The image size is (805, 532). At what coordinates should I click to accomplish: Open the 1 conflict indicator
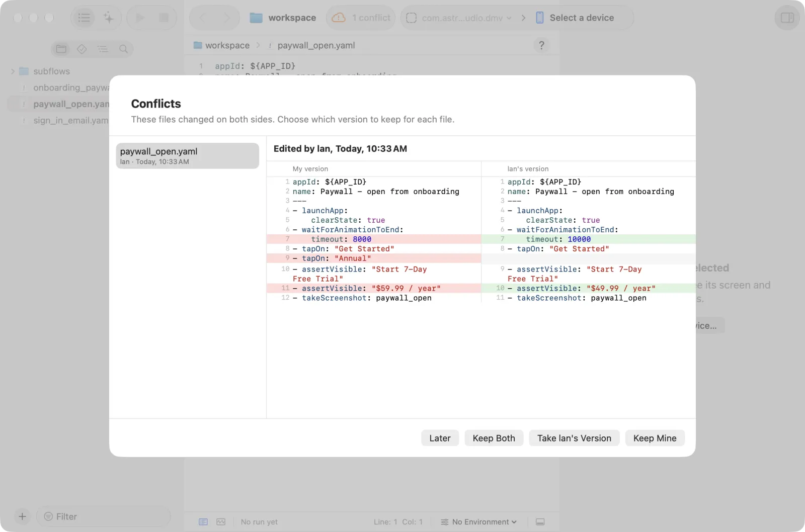(x=361, y=18)
